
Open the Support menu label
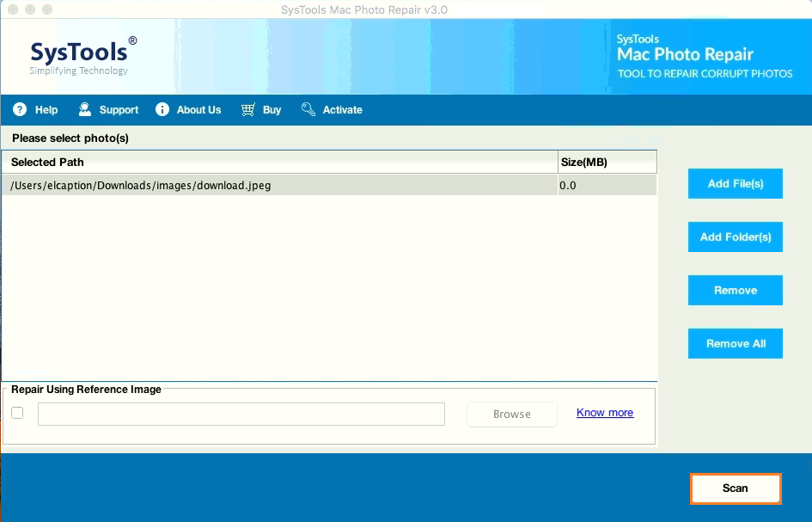[119, 110]
